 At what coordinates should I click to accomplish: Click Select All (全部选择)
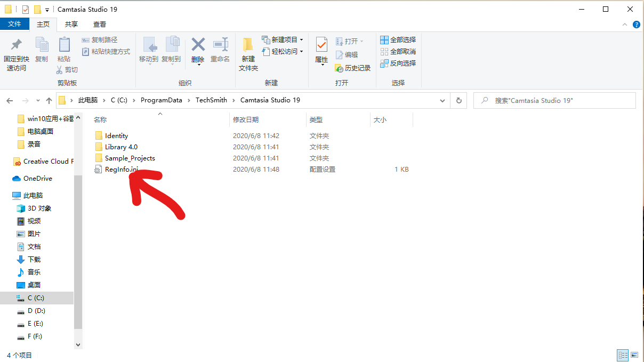398,40
